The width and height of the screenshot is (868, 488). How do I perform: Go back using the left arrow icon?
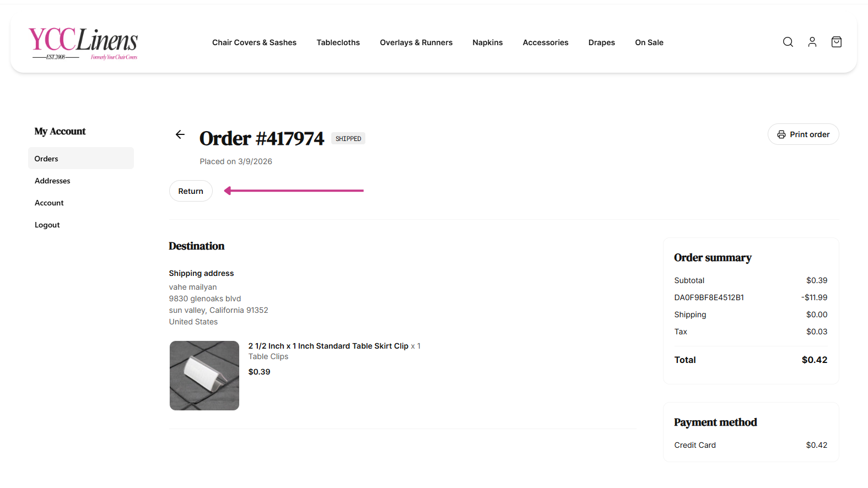click(x=180, y=134)
